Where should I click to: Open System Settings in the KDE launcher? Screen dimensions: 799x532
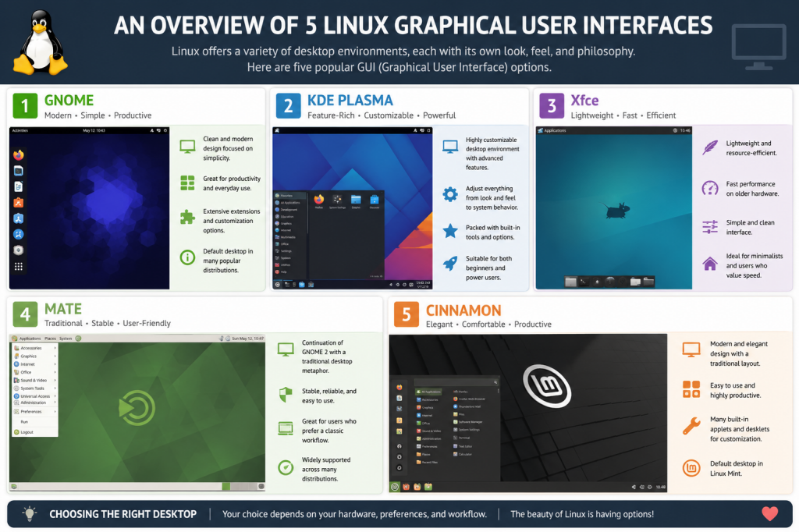(x=337, y=200)
